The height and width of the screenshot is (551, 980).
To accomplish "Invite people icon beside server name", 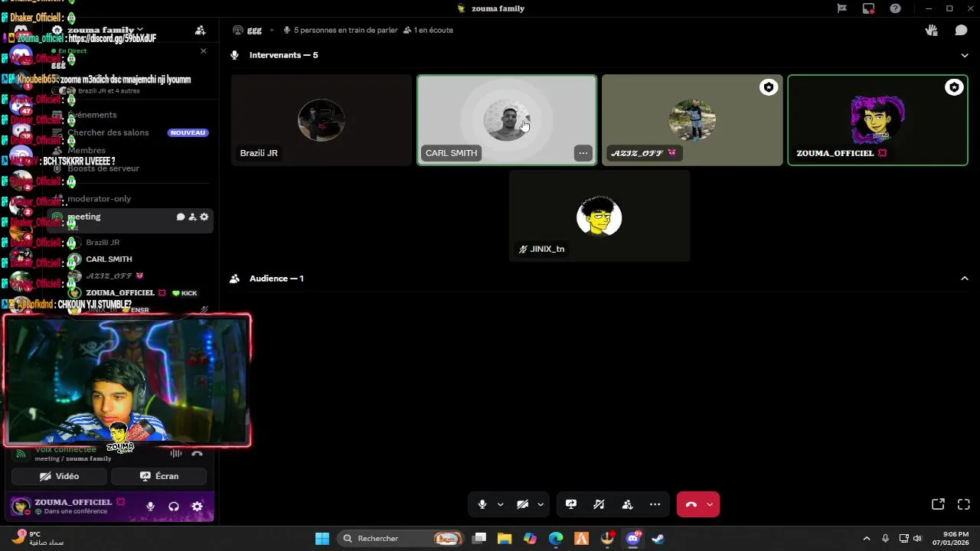I will tap(201, 30).
